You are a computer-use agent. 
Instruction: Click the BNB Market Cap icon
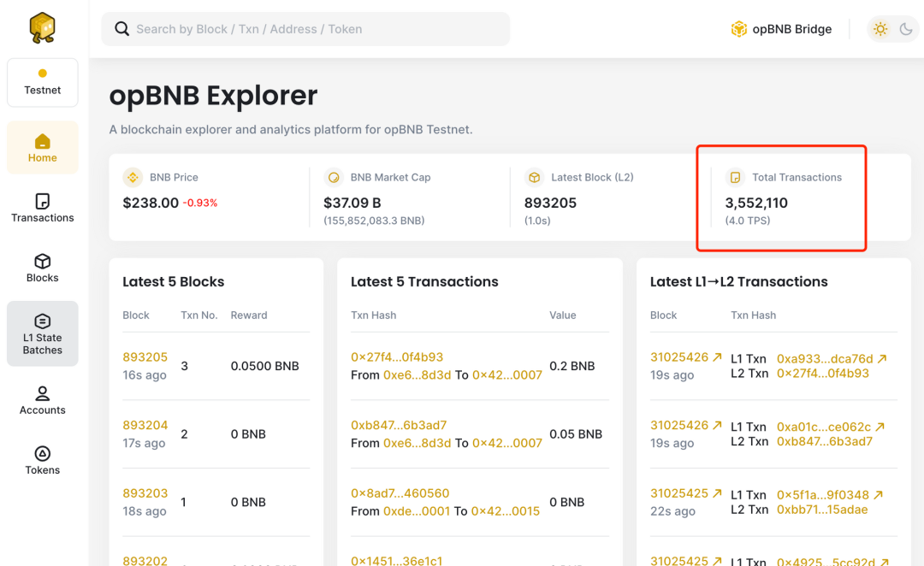pyautogui.click(x=334, y=177)
